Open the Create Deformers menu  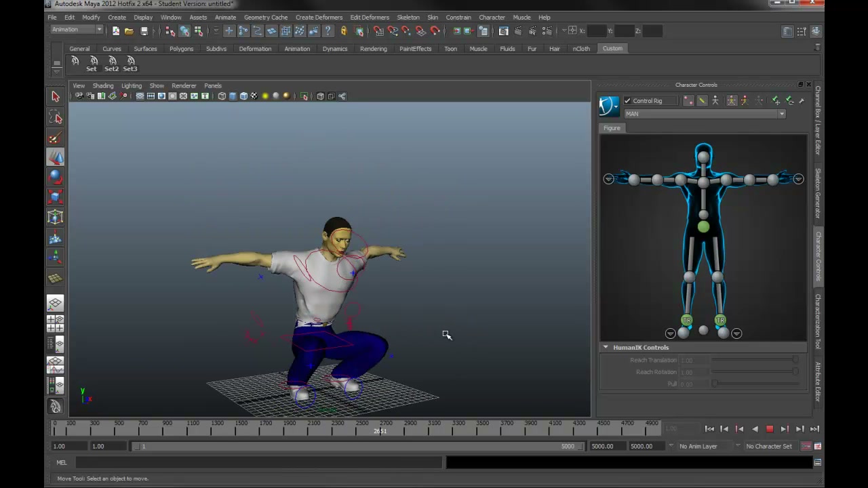[x=319, y=17]
